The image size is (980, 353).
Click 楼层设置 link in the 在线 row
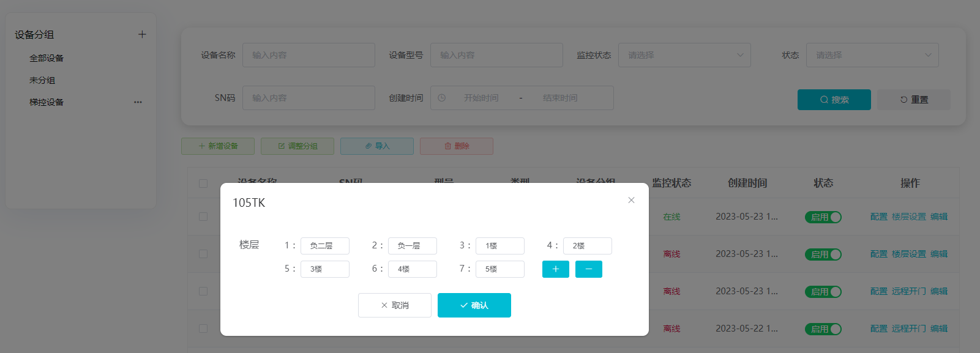tap(909, 217)
